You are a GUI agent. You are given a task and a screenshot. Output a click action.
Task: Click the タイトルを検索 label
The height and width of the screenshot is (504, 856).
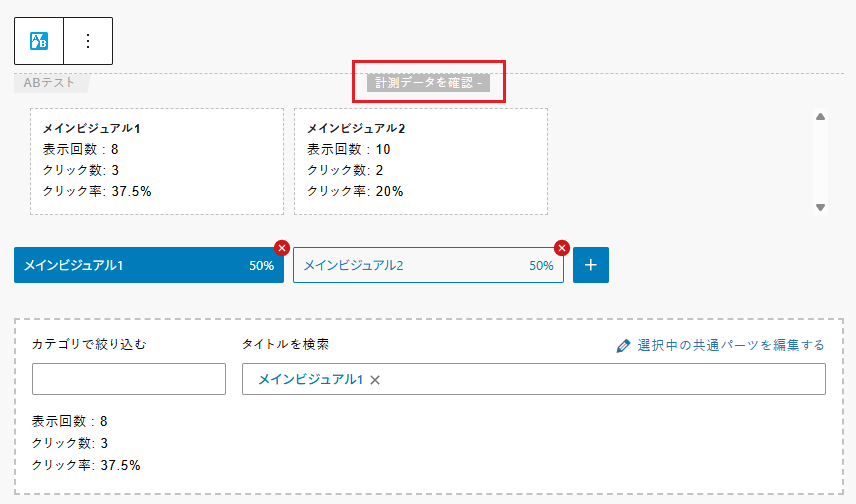[x=286, y=344]
